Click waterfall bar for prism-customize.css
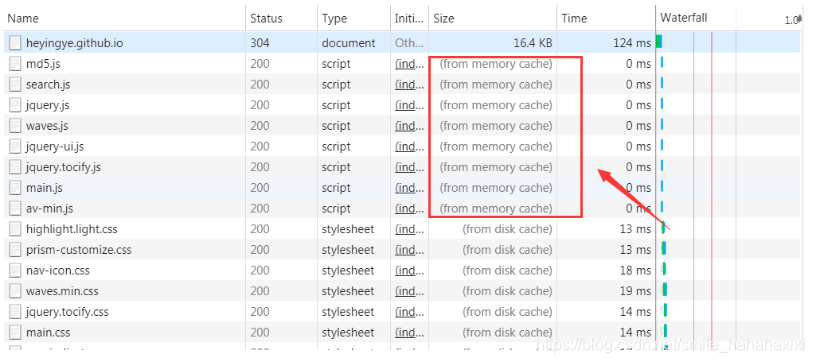The width and height of the screenshot is (814, 363). tap(664, 249)
